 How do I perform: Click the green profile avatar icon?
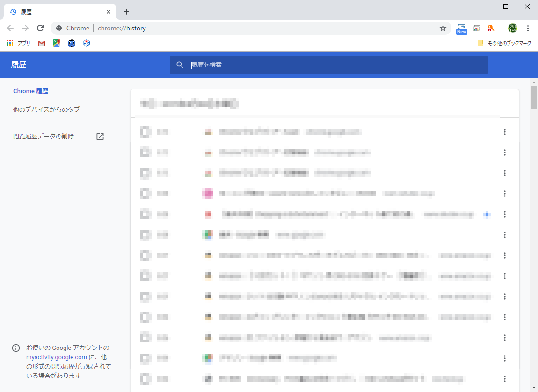[512, 28]
